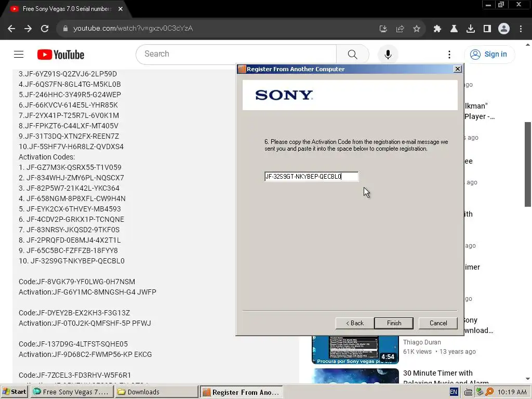Screen dimensions: 532x399
Task: Click activation code 5. JF-EYK2CX-6THVEY-MB4593
Action: (x=70, y=209)
